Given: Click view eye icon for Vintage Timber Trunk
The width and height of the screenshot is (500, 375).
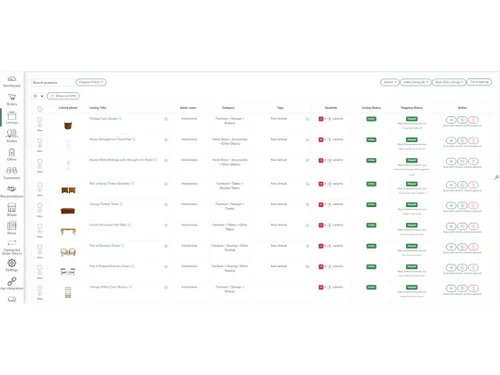Looking at the screenshot, I should click(x=451, y=205).
